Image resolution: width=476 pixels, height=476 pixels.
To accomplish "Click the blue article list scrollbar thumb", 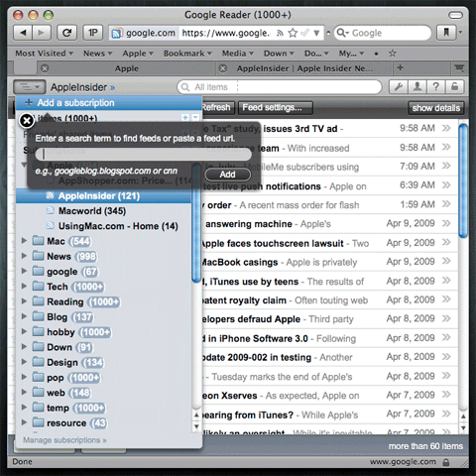I will click(463, 180).
